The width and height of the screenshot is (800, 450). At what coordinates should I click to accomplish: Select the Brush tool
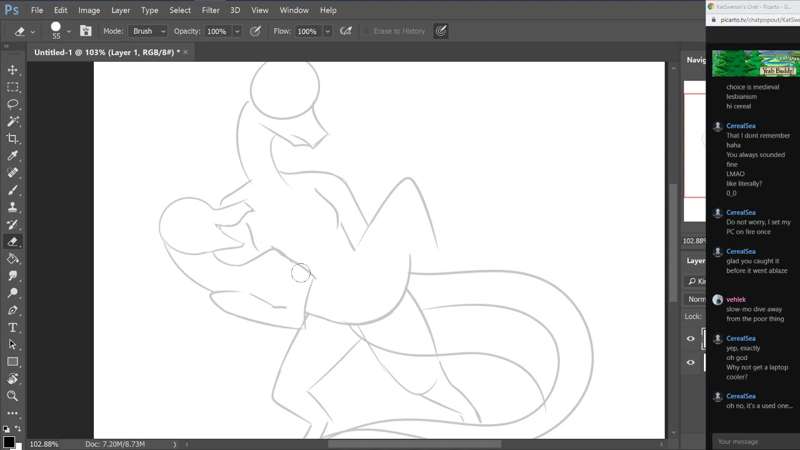(13, 190)
